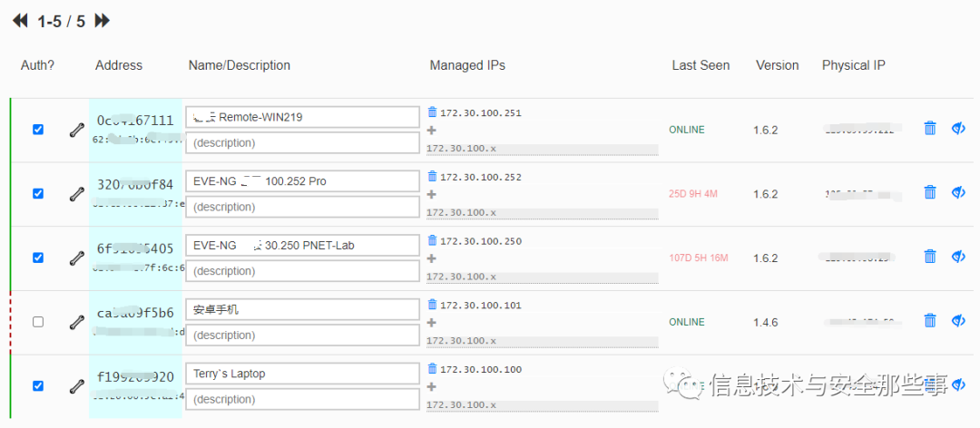The width and height of the screenshot is (980, 428).
Task: Delete the Remote-WIN219 member
Action: click(x=929, y=129)
